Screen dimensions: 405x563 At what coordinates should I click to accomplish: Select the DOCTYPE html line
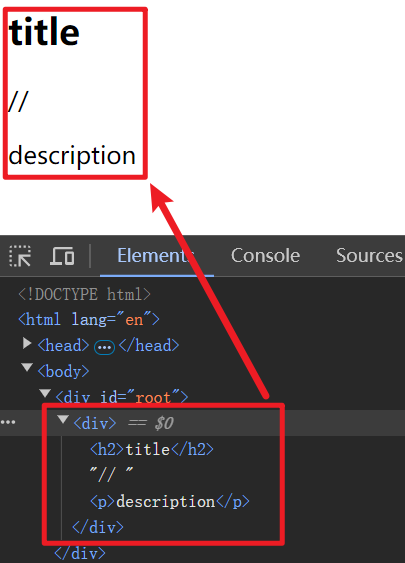(x=84, y=294)
